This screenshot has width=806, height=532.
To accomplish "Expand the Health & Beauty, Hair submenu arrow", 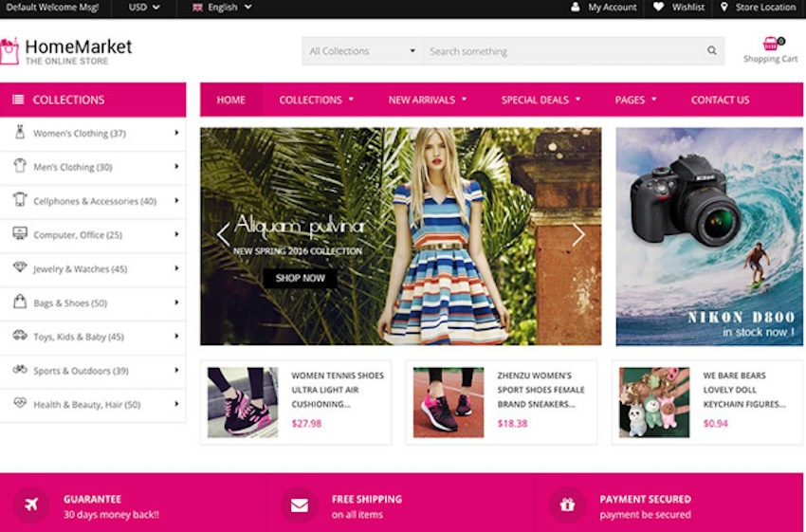I will (176, 404).
